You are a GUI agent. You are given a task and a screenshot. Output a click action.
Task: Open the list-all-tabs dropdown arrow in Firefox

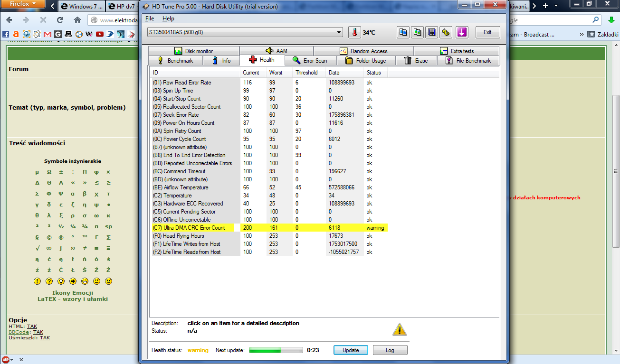click(556, 6)
